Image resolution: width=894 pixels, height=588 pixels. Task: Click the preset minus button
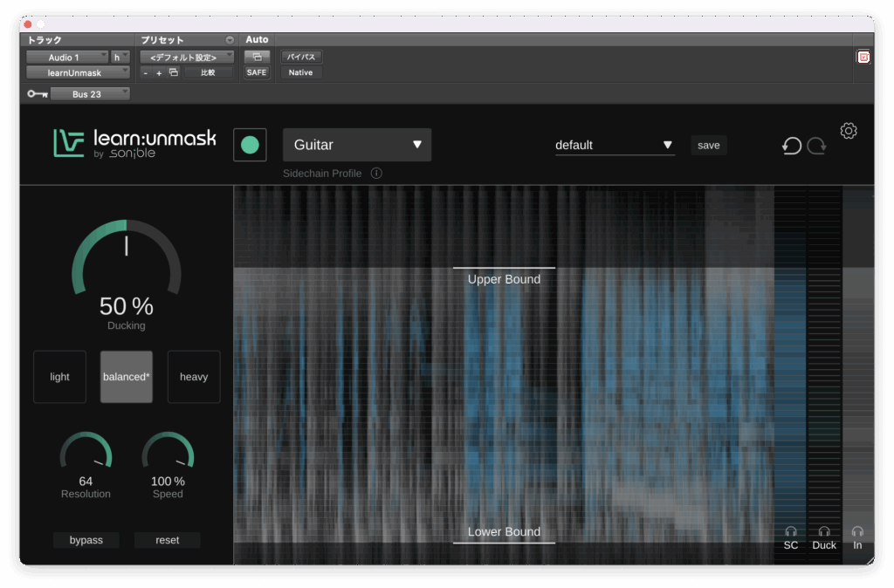click(x=146, y=73)
